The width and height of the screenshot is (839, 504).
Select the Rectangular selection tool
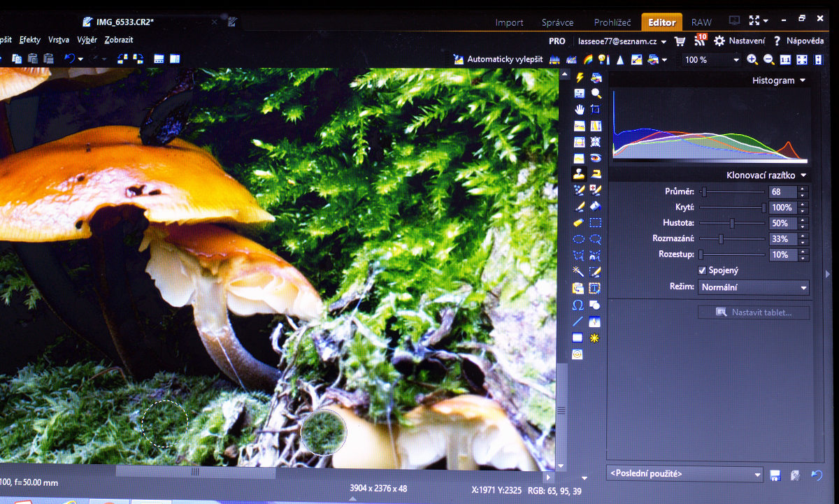coord(596,223)
